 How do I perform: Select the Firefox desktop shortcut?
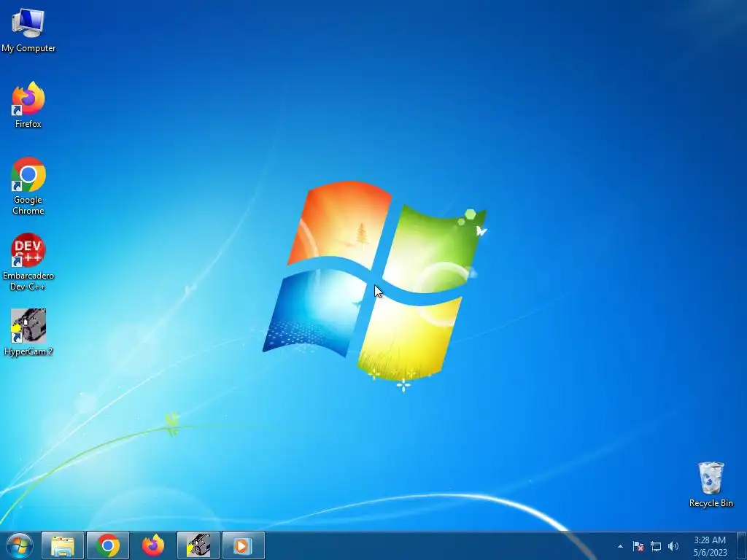click(x=28, y=105)
